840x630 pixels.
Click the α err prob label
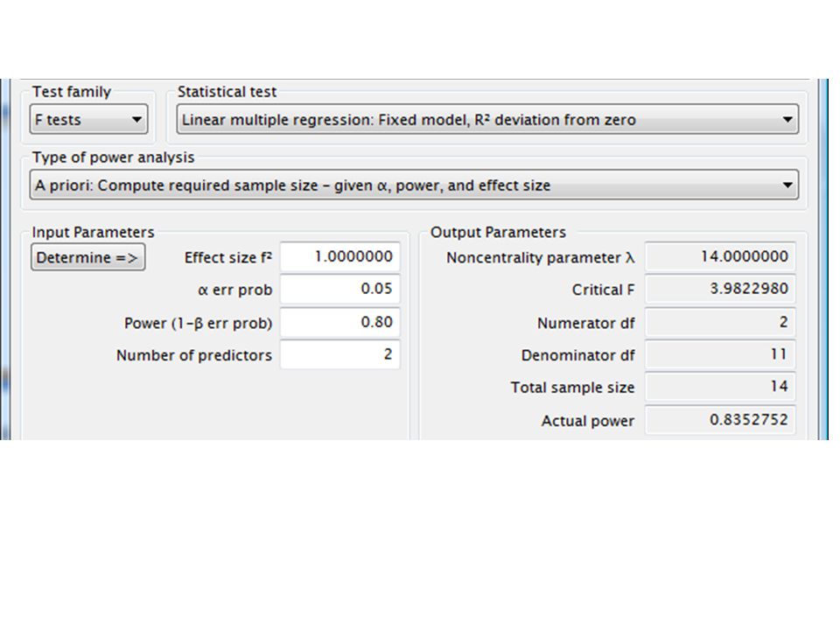pos(234,290)
